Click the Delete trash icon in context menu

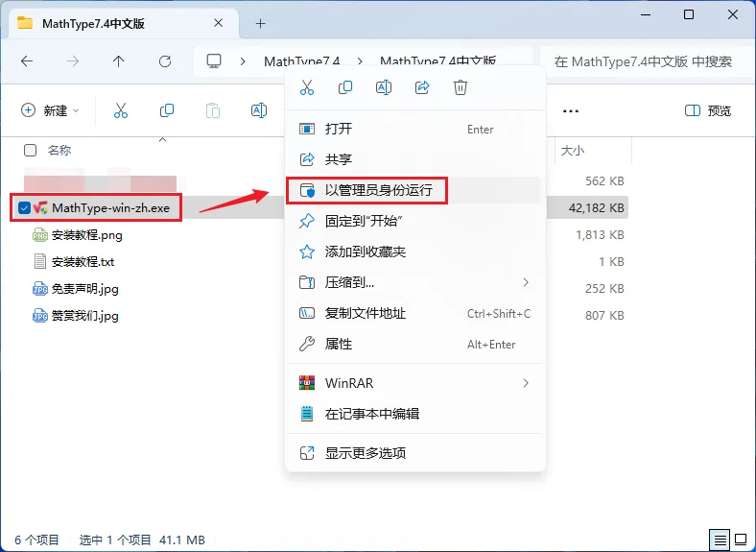[461, 87]
